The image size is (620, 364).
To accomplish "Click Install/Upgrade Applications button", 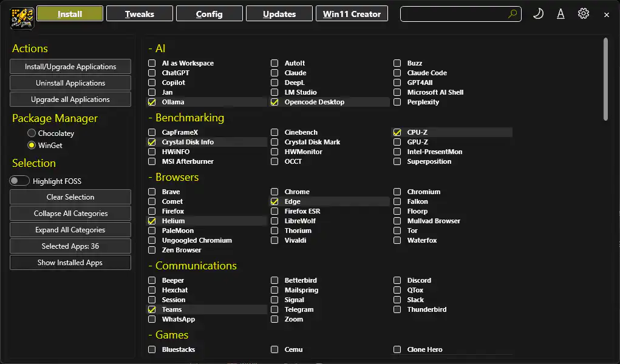I will pyautogui.click(x=70, y=66).
